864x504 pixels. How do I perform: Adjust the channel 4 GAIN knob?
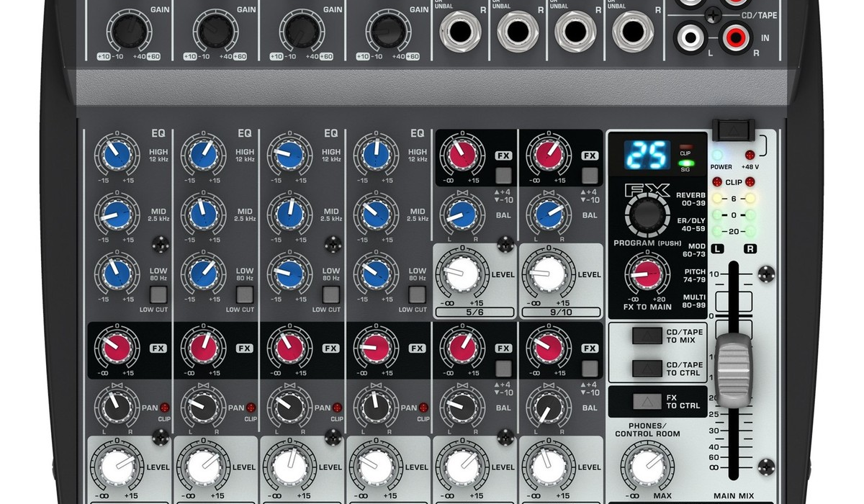(389, 30)
